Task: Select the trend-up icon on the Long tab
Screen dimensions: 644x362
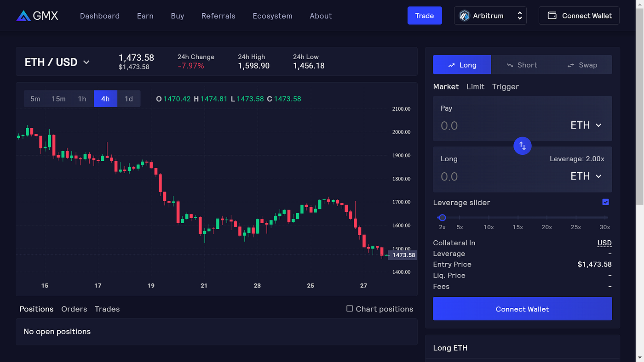Action: point(451,65)
